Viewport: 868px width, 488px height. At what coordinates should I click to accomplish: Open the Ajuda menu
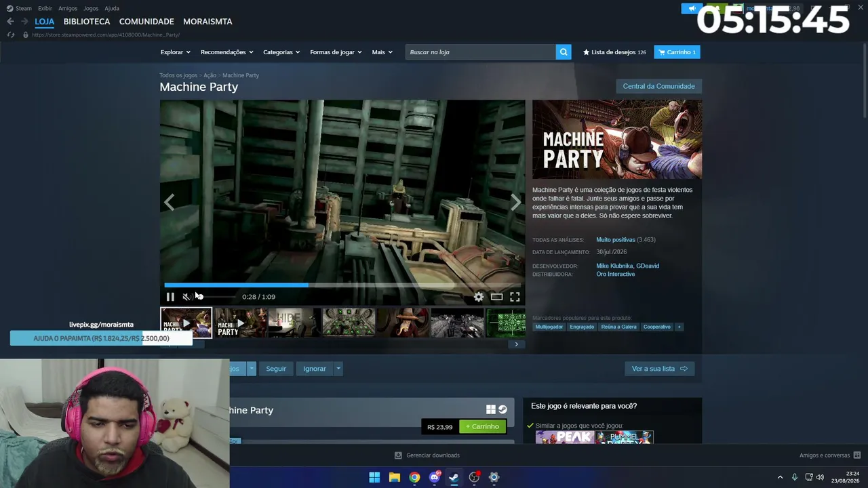pos(112,8)
